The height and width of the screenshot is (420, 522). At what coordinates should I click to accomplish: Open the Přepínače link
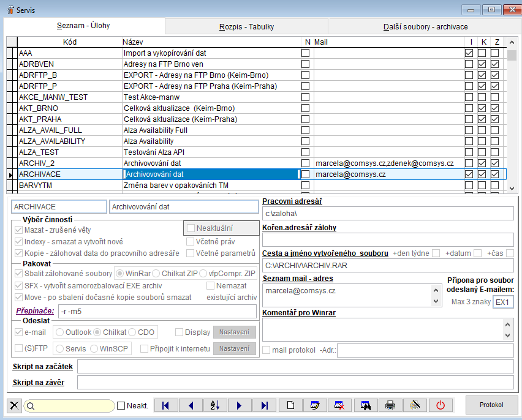click(x=35, y=311)
